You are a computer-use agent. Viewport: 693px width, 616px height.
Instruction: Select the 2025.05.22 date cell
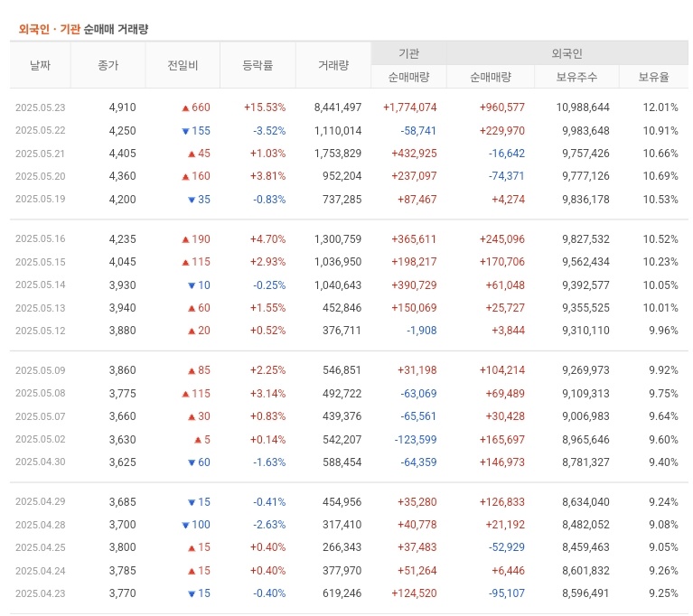point(41,130)
